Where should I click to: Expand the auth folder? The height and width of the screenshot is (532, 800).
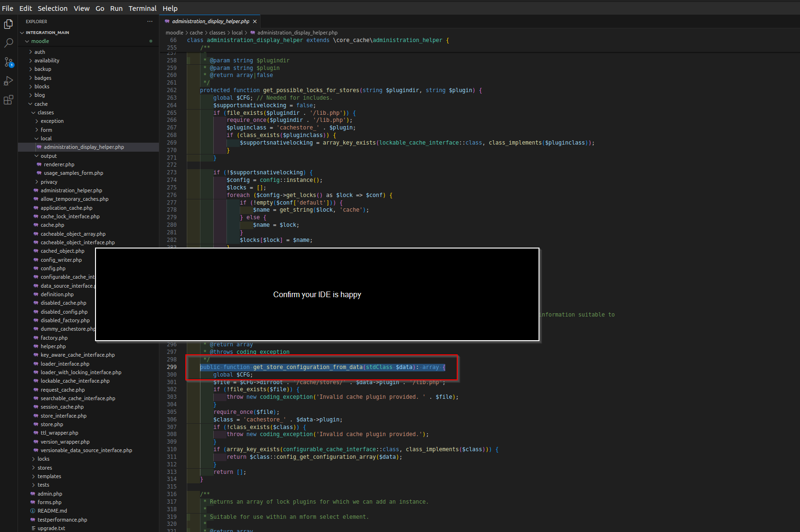pos(31,52)
